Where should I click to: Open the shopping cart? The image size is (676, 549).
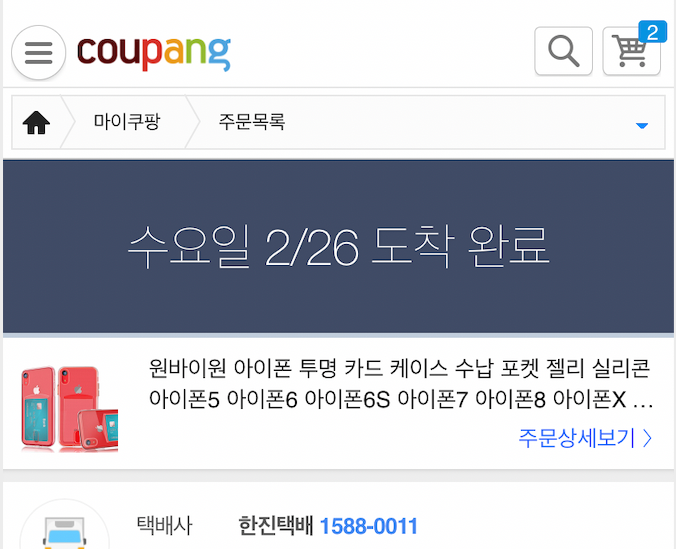[x=631, y=51]
